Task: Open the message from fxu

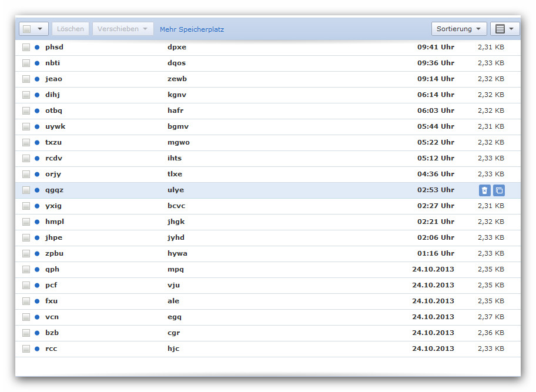Action: coord(51,301)
